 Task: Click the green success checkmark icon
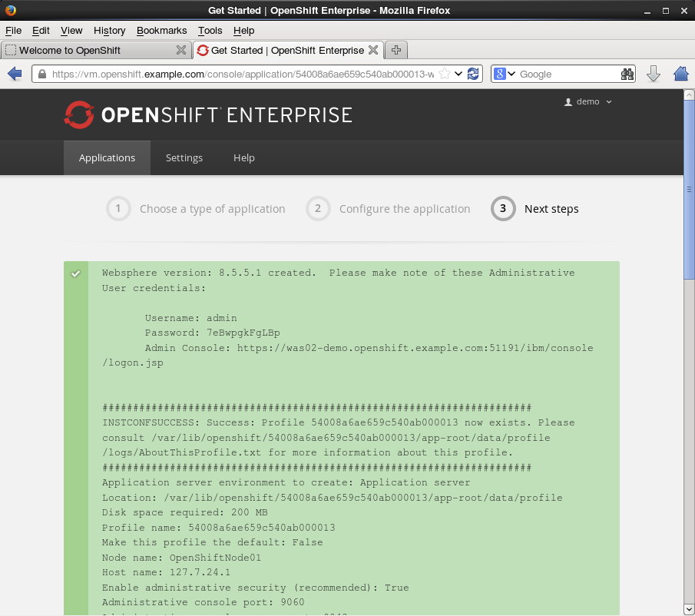click(76, 273)
